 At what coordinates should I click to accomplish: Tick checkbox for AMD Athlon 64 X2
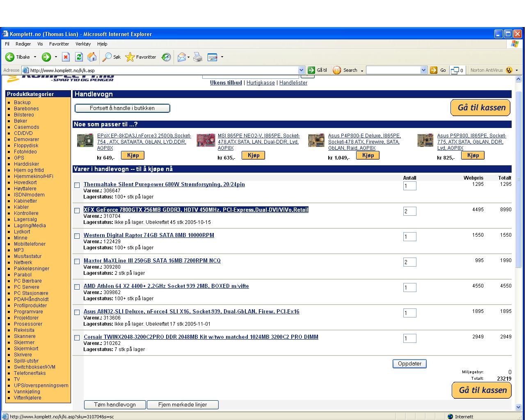(77, 287)
